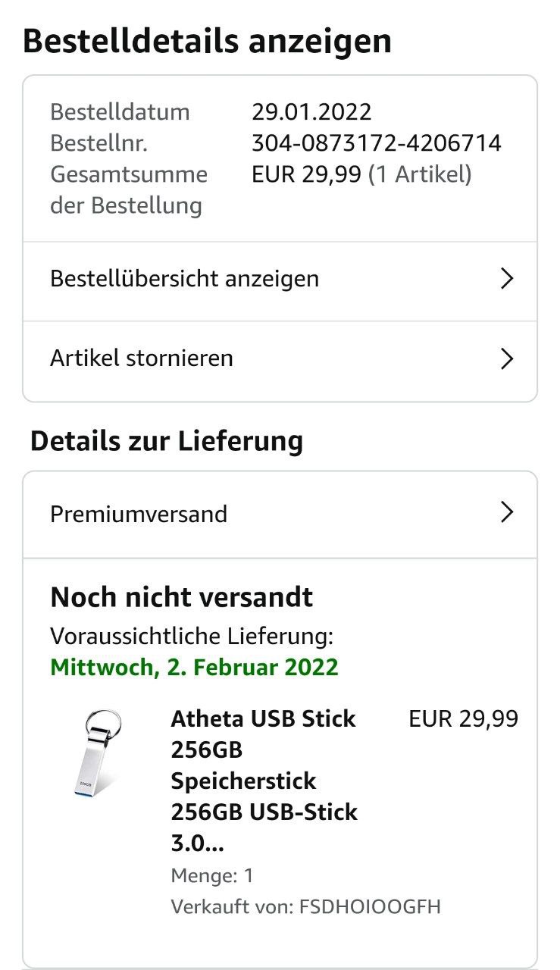560x970 pixels.
Task: Tap the Noch nicht versandt status heading
Action: [182, 597]
